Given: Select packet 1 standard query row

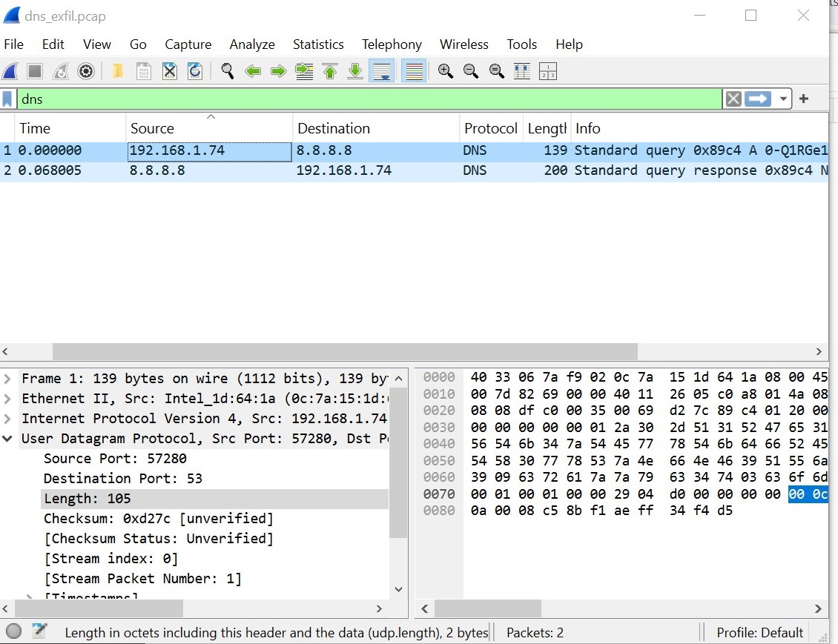Looking at the screenshot, I should [415, 150].
